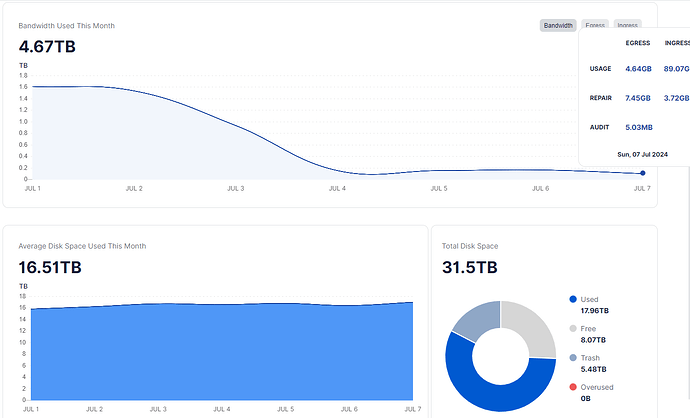Click the 4.64GB egress usage value
The width and height of the screenshot is (690, 418).
click(x=637, y=69)
